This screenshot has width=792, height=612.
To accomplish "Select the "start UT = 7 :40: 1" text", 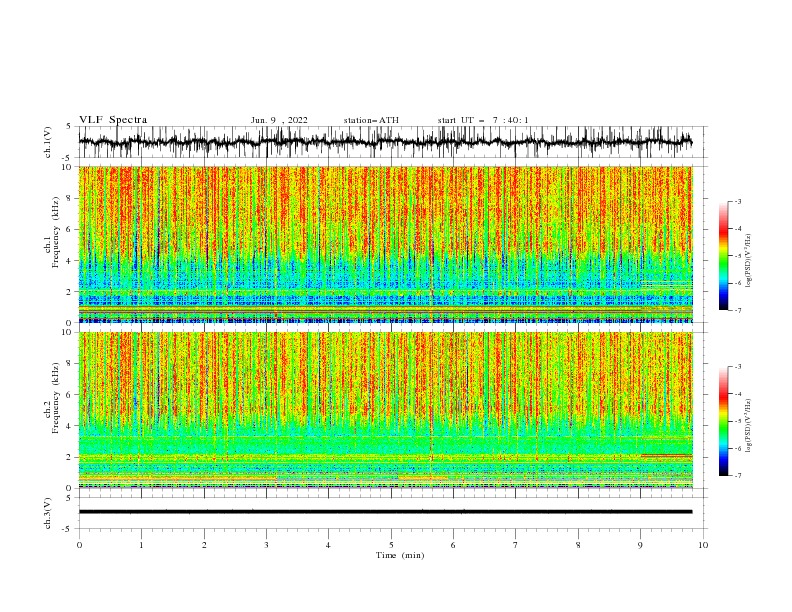I will [x=483, y=120].
